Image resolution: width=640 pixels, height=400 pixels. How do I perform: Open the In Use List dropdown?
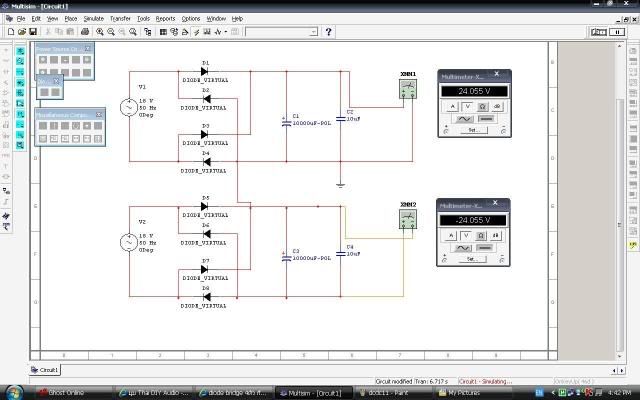313,32
